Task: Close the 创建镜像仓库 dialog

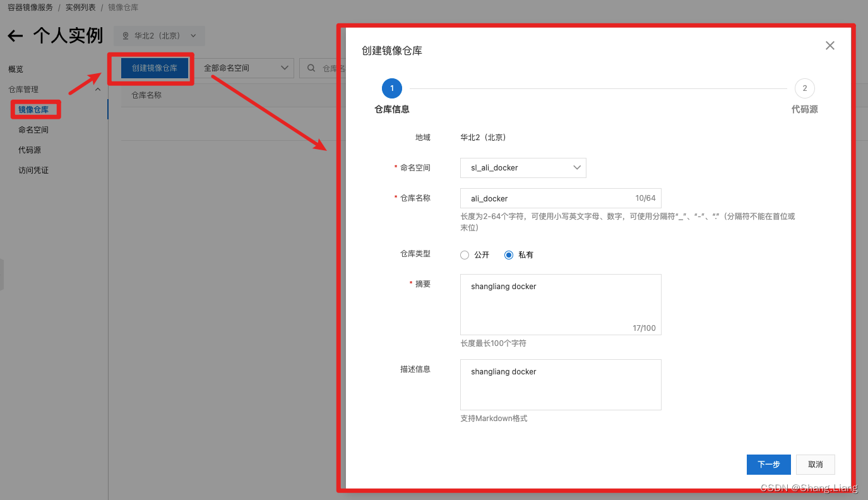Action: pyautogui.click(x=829, y=45)
